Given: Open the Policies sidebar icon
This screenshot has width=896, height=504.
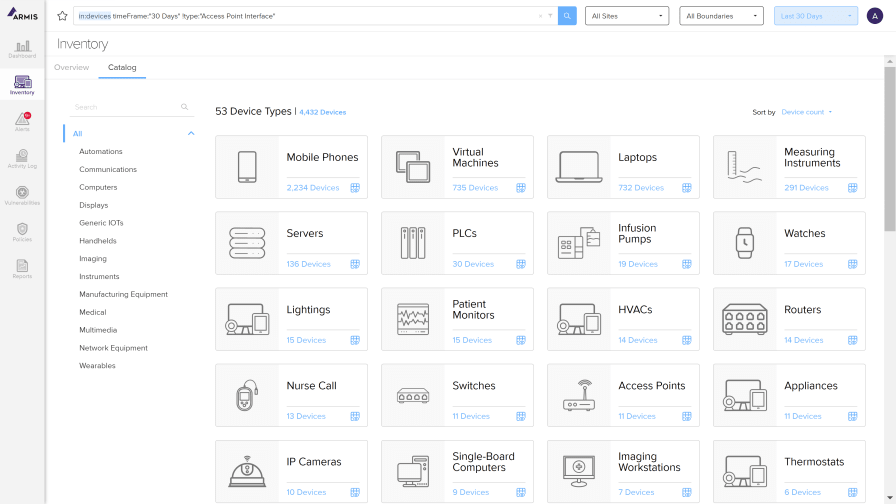Looking at the screenshot, I should [x=22, y=232].
